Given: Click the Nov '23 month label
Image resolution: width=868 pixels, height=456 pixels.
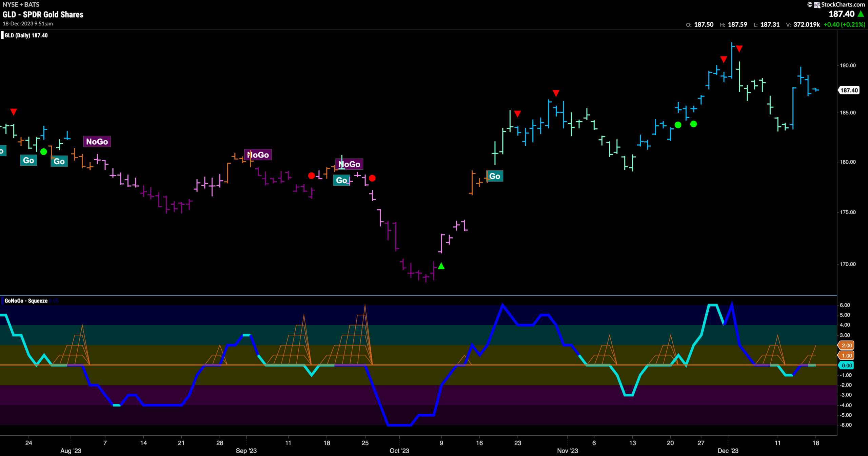Looking at the screenshot, I should click(x=568, y=451).
